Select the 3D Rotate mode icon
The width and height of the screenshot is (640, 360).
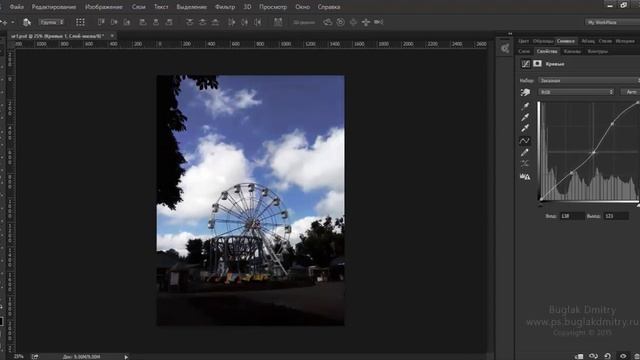pos(328,22)
